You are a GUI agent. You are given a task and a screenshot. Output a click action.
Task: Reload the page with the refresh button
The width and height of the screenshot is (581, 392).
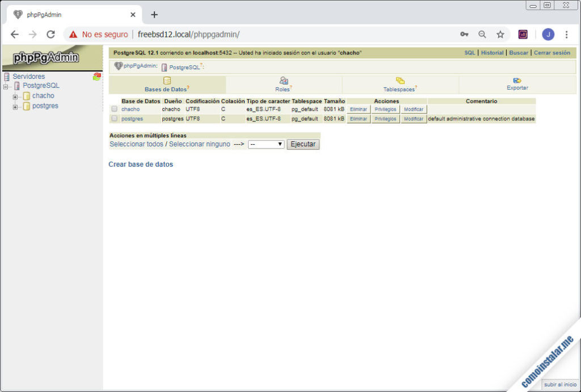50,35
